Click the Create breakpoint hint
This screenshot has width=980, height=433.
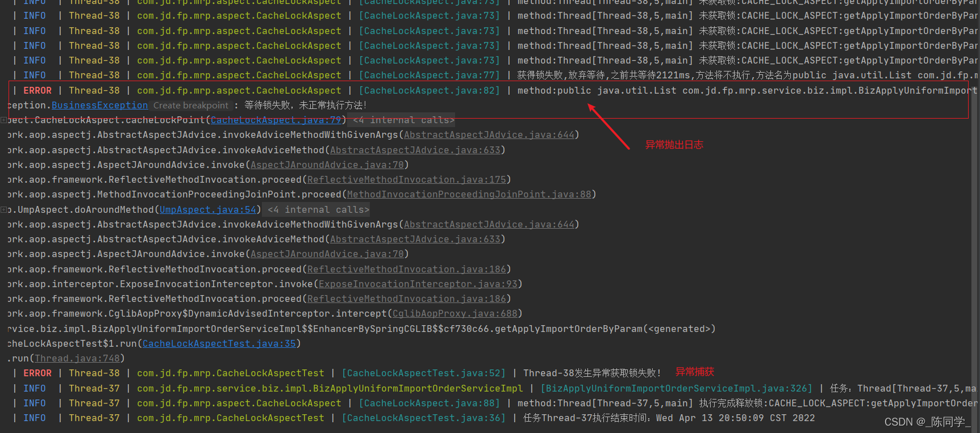191,106
